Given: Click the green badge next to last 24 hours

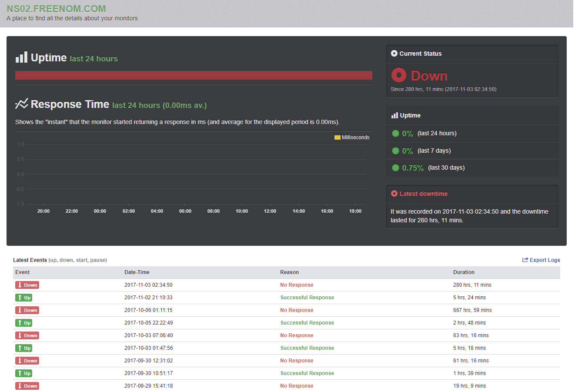Looking at the screenshot, I should 395,133.
